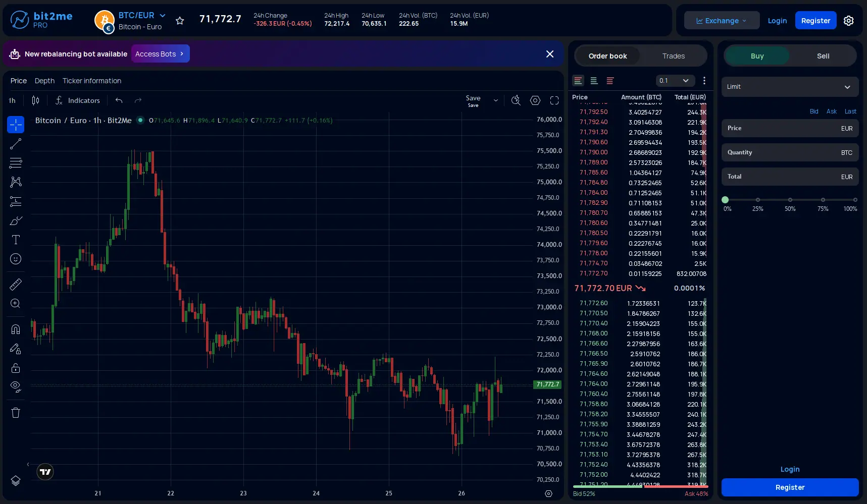Activate the chart zoom-in tool
This screenshot has height=504, width=867.
pos(16,304)
